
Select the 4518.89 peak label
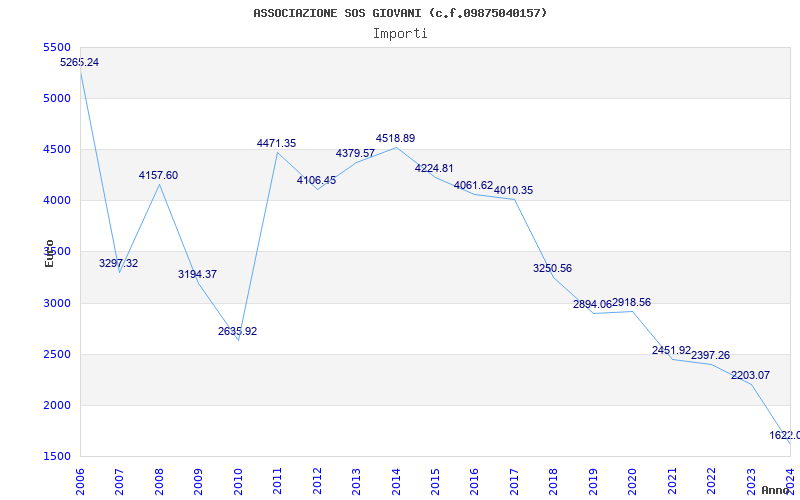tap(395, 138)
